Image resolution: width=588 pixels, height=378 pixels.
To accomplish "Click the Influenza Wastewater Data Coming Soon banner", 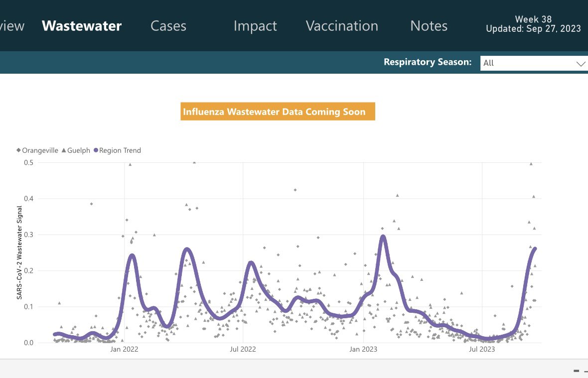I will coord(278,111).
